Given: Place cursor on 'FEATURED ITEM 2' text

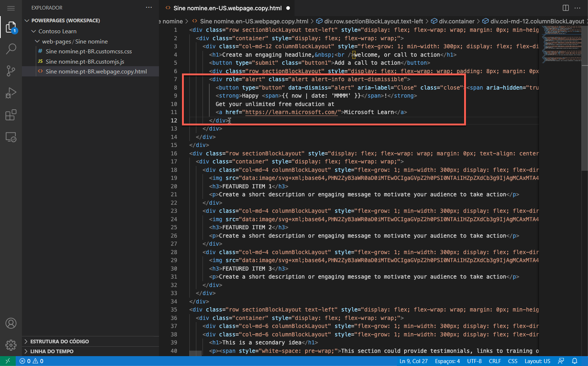Looking at the screenshot, I should click(x=247, y=227).
